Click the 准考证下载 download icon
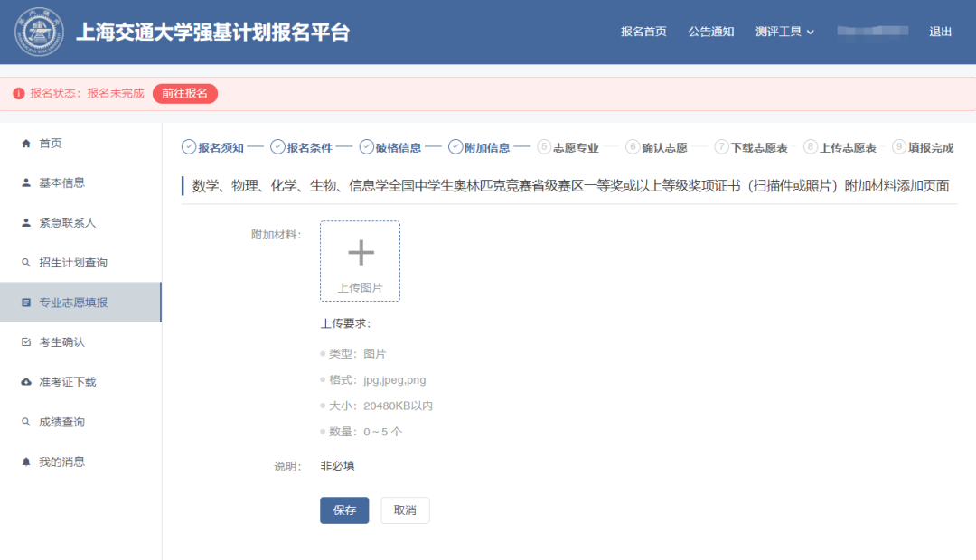This screenshot has width=976, height=560. pos(25,381)
